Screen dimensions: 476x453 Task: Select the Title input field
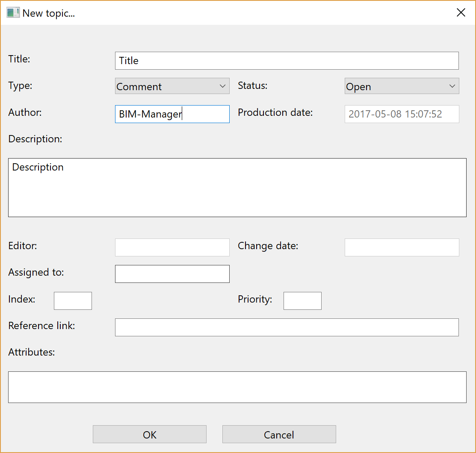[287, 61]
